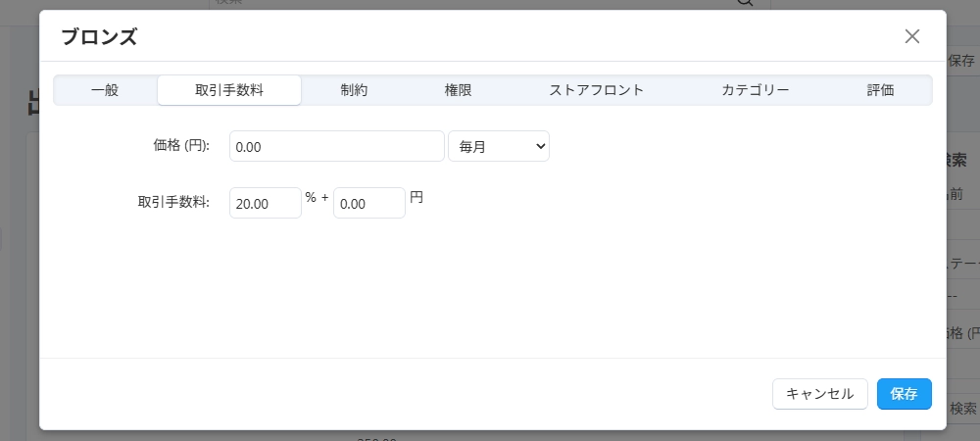Image resolution: width=980 pixels, height=441 pixels.
Task: Open the 制約 tab
Action: (x=354, y=90)
